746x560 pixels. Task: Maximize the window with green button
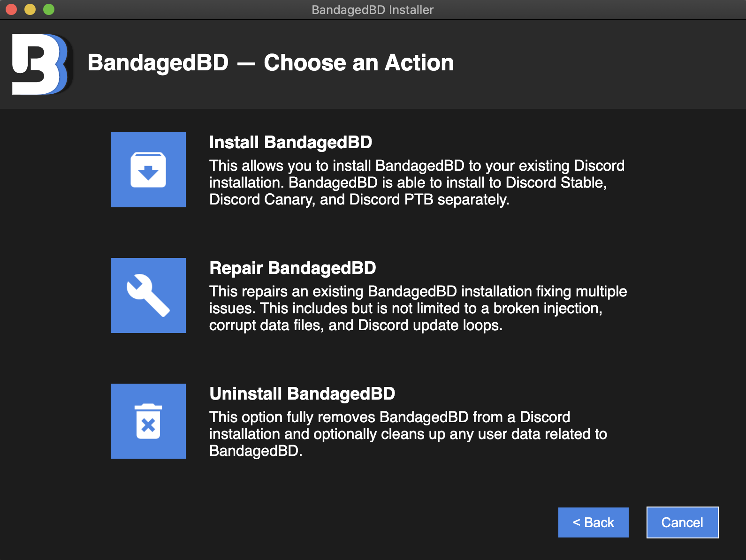point(49,9)
